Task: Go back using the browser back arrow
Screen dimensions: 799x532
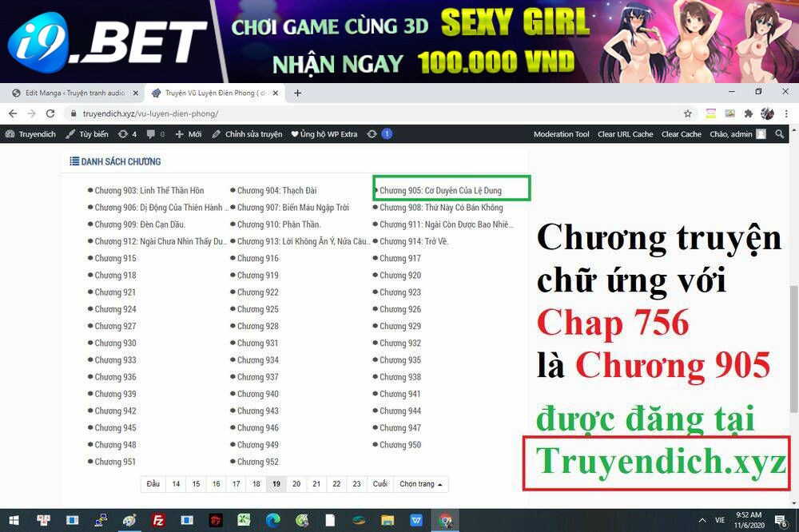Action: 13,113
